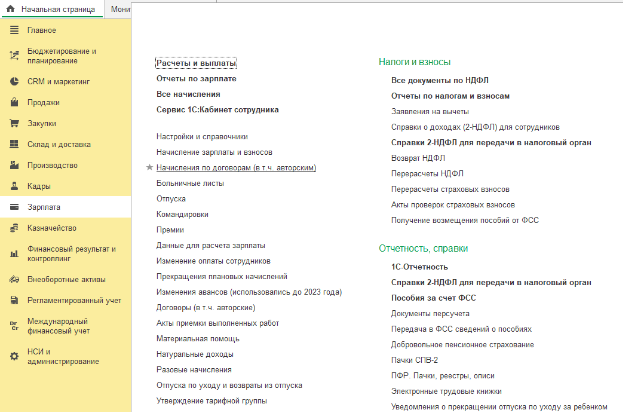Open Материальная помощь
Screen dimensions: 624x412
click(x=198, y=339)
